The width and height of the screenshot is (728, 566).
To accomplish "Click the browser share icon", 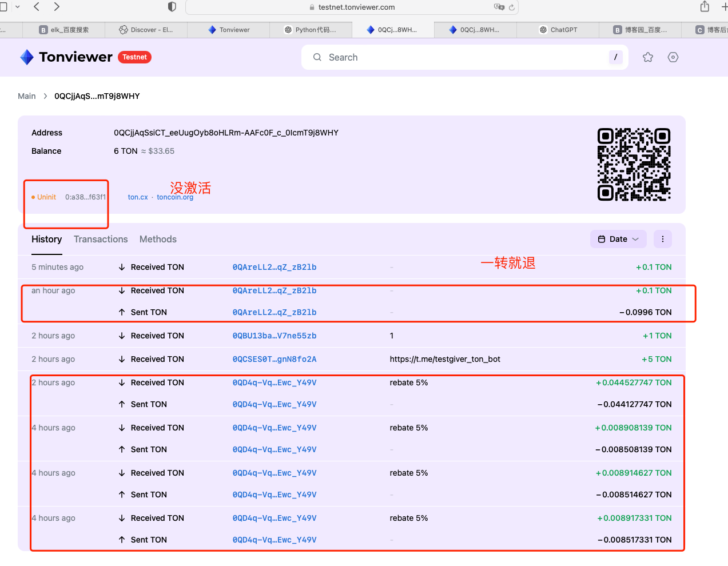I will [x=705, y=7].
